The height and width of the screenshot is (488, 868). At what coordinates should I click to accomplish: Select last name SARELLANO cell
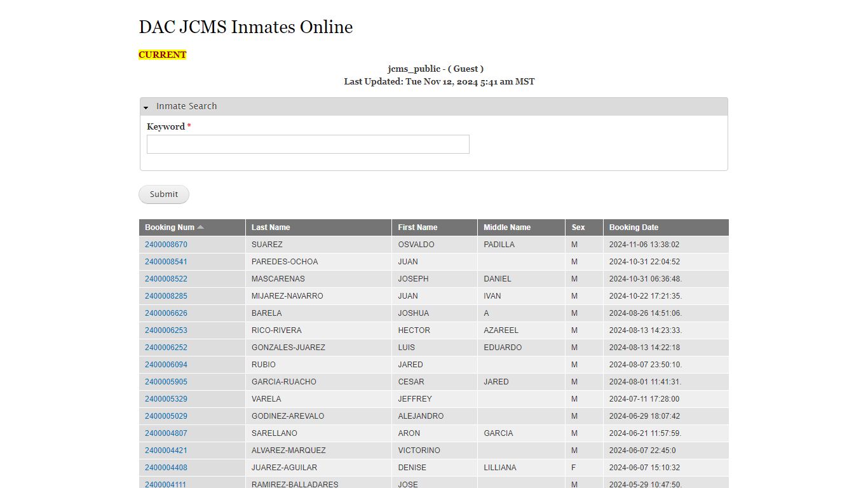point(318,433)
